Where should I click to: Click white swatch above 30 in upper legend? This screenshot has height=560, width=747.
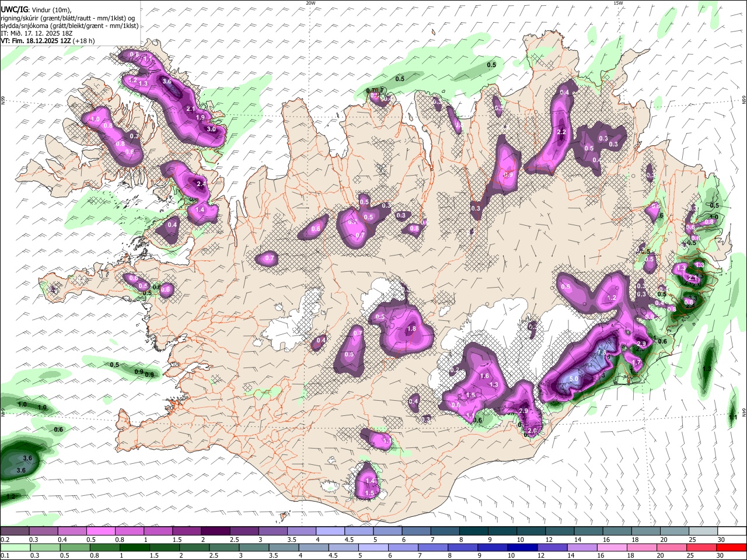pyautogui.click(x=731, y=531)
